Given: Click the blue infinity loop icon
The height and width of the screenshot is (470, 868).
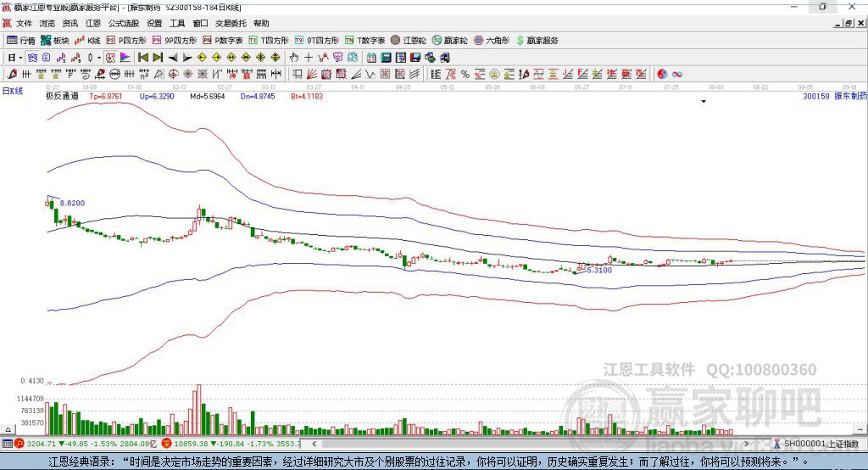Looking at the screenshot, I should 677,74.
